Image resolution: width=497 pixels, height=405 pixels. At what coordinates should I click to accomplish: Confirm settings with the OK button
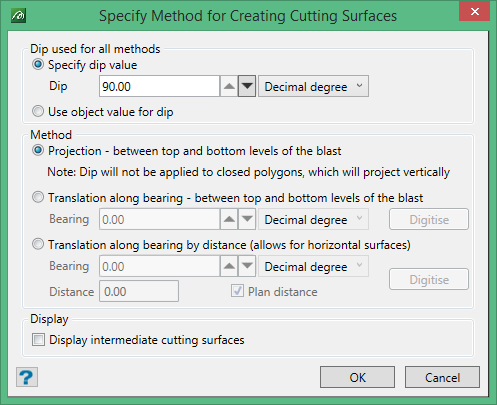[357, 377]
